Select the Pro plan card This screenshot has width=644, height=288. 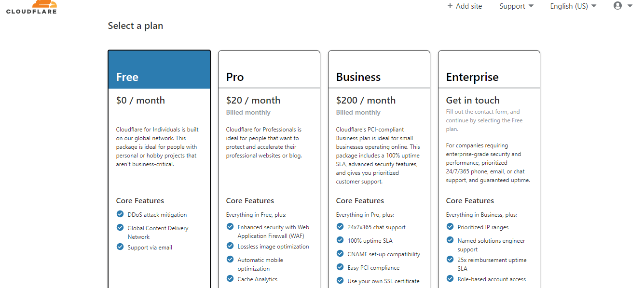pyautogui.click(x=269, y=144)
